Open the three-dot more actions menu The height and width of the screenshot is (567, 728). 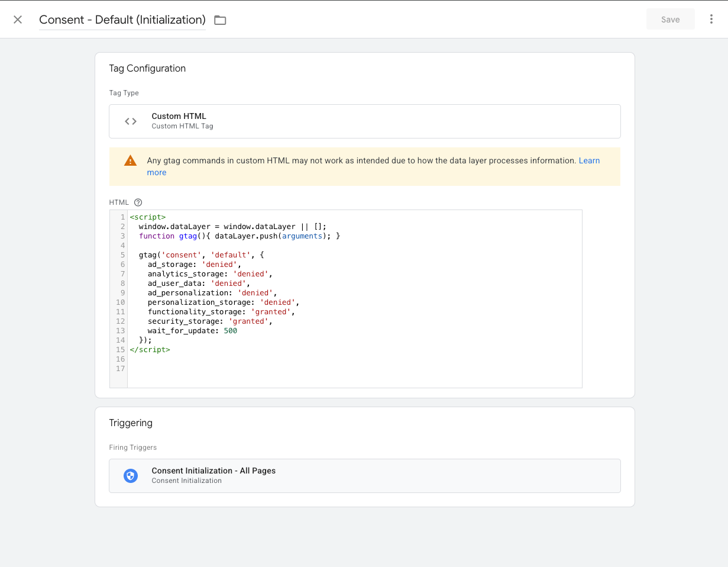(x=711, y=20)
